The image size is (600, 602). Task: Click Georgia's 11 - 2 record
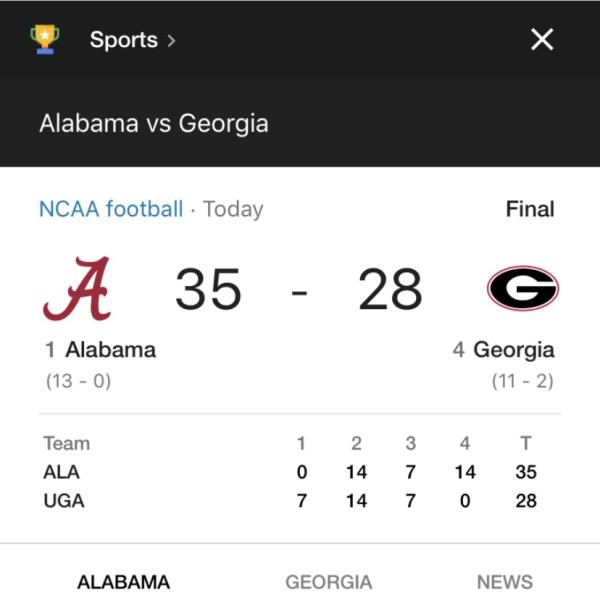click(x=522, y=381)
